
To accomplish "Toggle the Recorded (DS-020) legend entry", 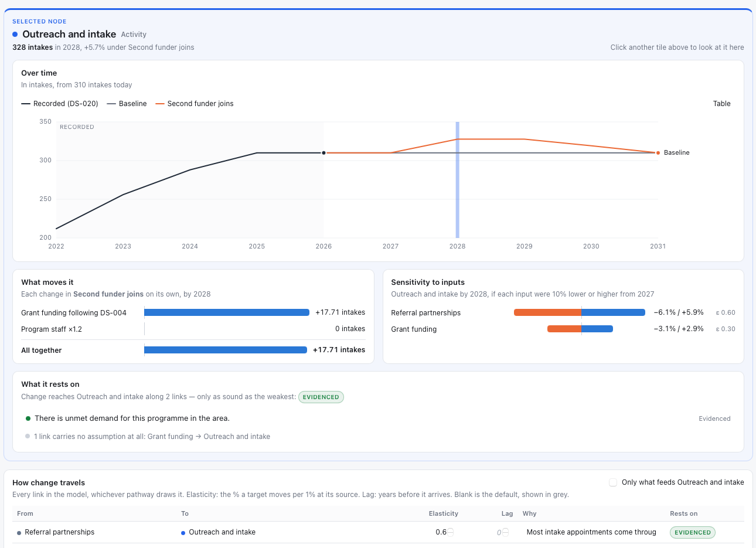I will point(60,104).
